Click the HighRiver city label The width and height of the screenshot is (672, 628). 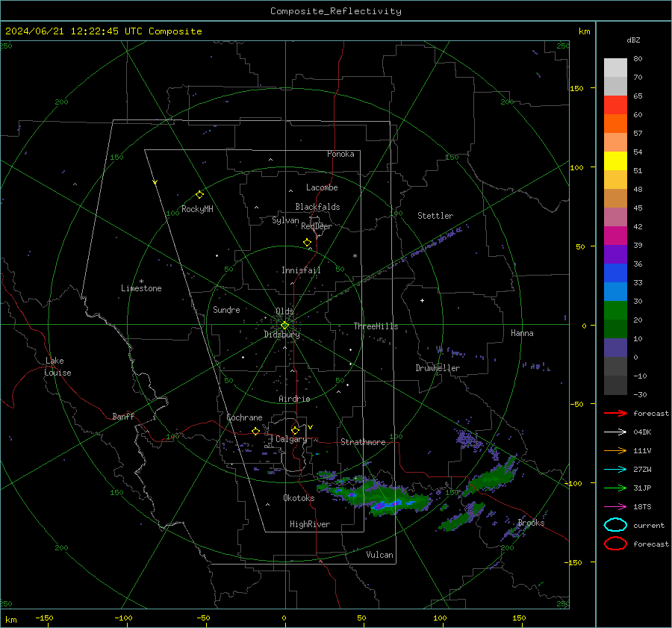tap(310, 524)
